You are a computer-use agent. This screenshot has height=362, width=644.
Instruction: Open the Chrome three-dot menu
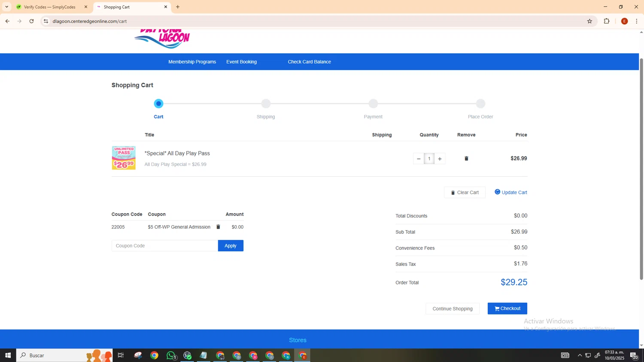click(x=637, y=21)
